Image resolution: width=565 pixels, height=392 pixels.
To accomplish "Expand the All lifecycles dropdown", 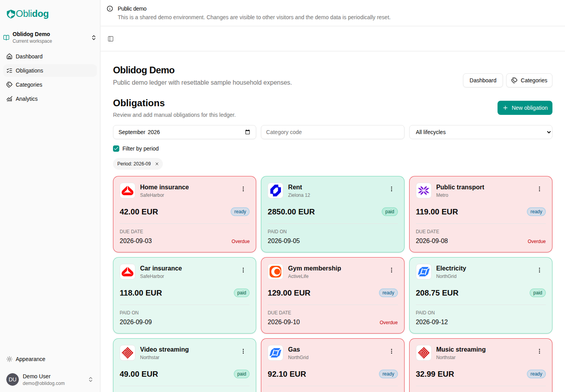I will tap(481, 132).
